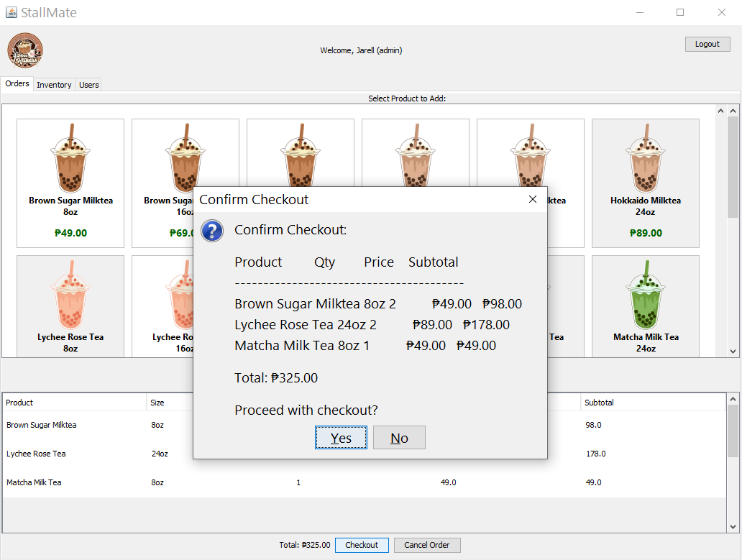Click the order table scrollbar thumb
Viewport: 742px width, 560px height.
click(733, 431)
